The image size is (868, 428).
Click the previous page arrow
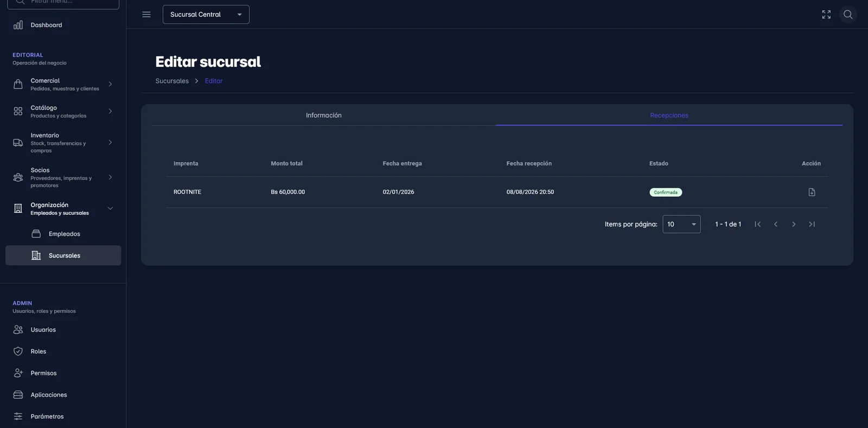(x=776, y=224)
